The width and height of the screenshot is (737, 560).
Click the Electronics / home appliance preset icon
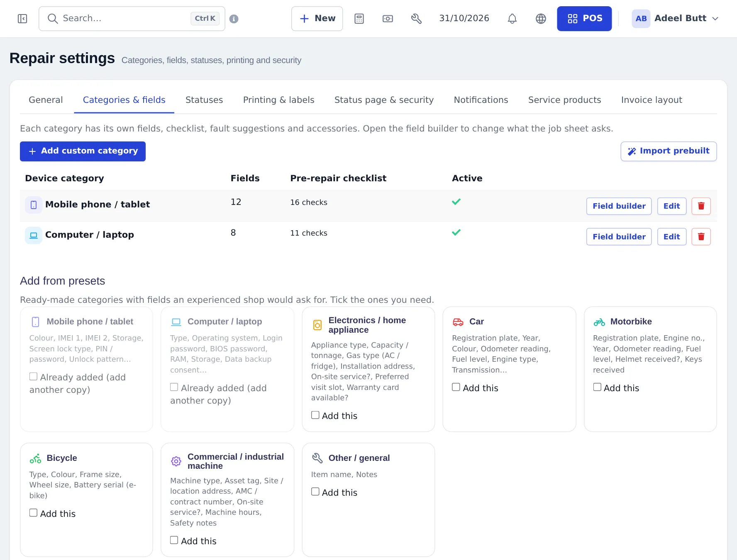[x=317, y=325]
